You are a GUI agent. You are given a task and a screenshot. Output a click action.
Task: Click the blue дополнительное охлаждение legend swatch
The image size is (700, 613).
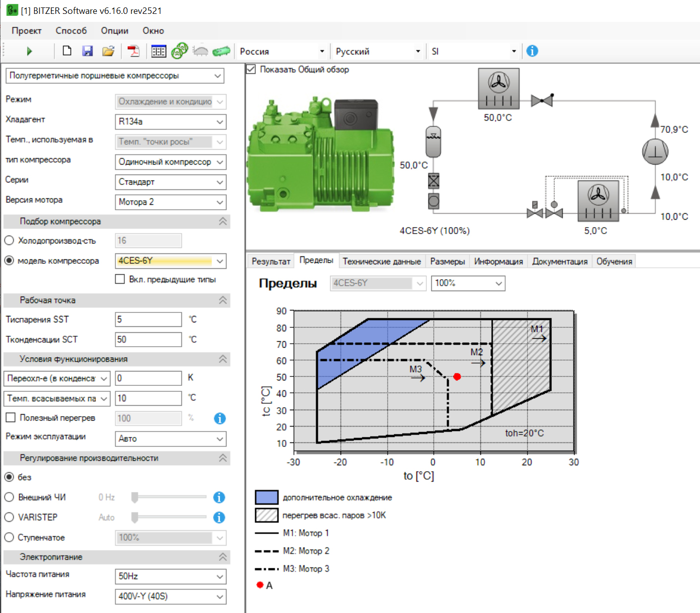pos(267,497)
